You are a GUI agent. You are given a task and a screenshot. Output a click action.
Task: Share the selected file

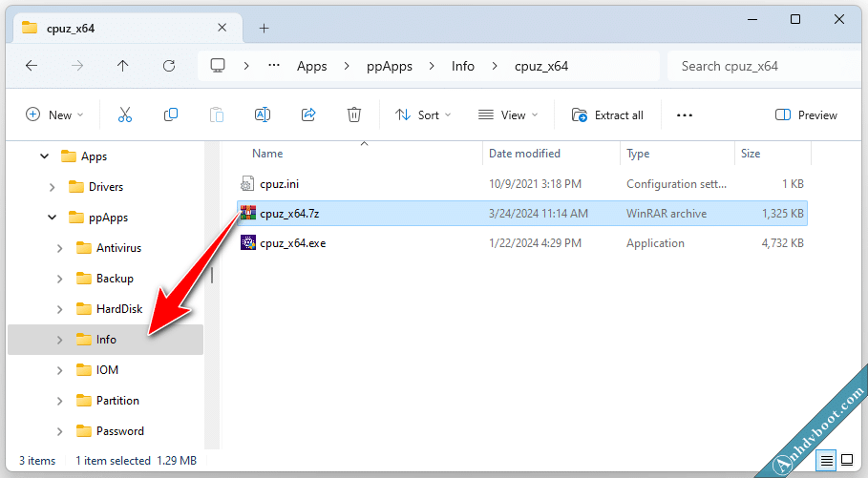coord(308,115)
